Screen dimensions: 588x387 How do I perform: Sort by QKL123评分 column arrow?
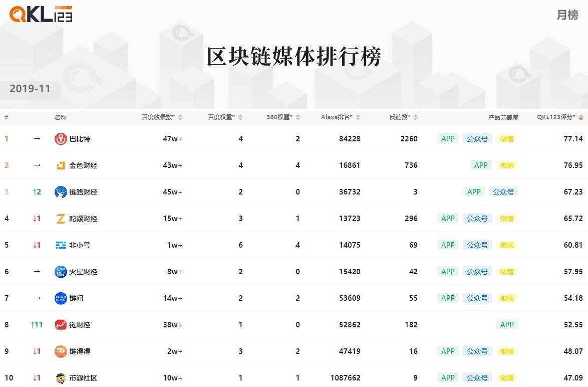581,117
